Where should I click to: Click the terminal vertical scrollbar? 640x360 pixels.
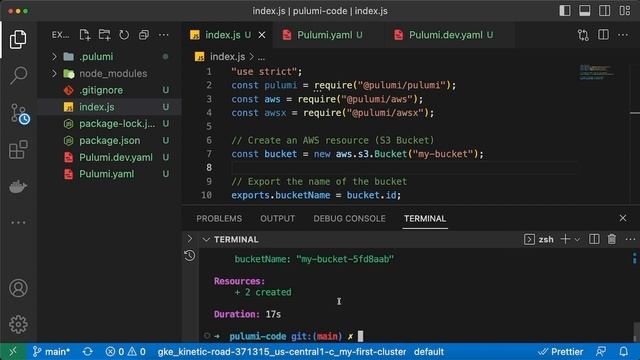click(636, 331)
